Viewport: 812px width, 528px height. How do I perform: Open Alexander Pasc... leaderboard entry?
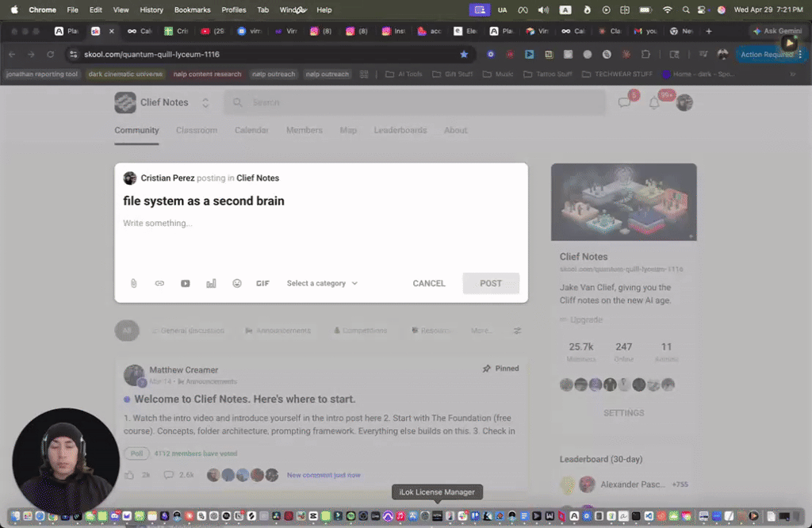tap(633, 484)
